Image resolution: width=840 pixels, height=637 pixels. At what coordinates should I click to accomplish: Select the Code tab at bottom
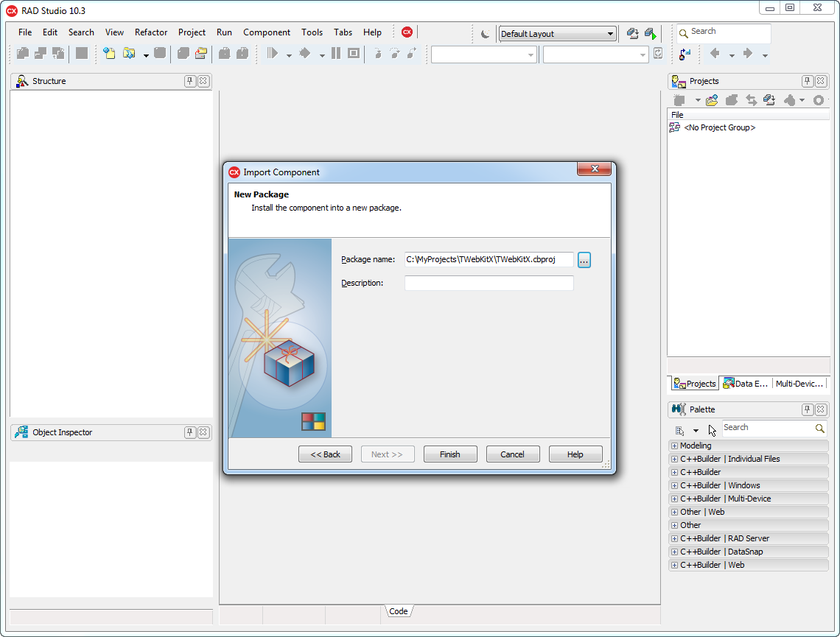(x=399, y=611)
